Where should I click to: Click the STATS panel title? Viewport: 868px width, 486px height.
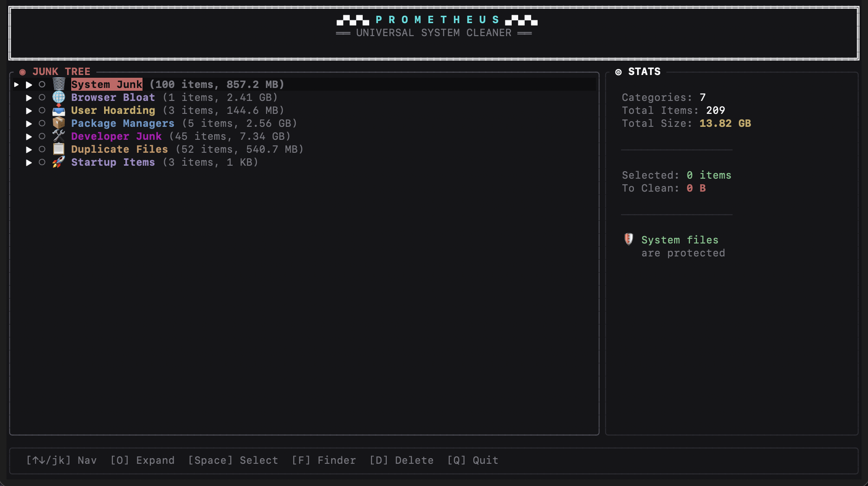coord(644,72)
